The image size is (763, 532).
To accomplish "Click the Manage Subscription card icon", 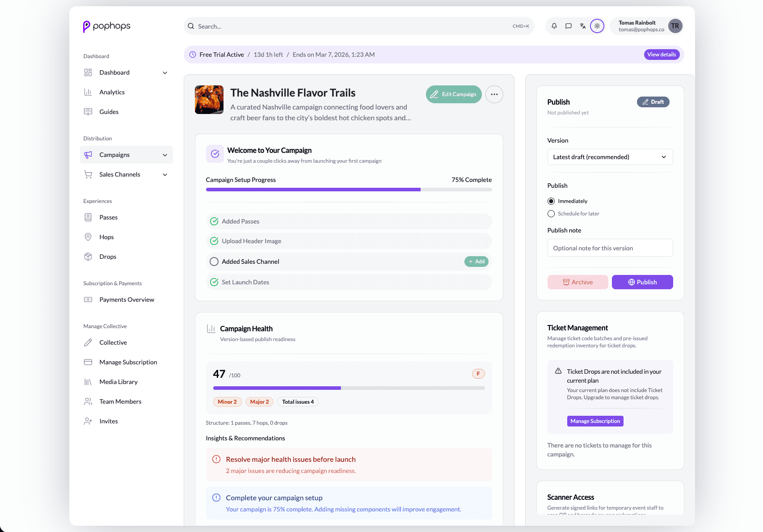I will coord(88,362).
